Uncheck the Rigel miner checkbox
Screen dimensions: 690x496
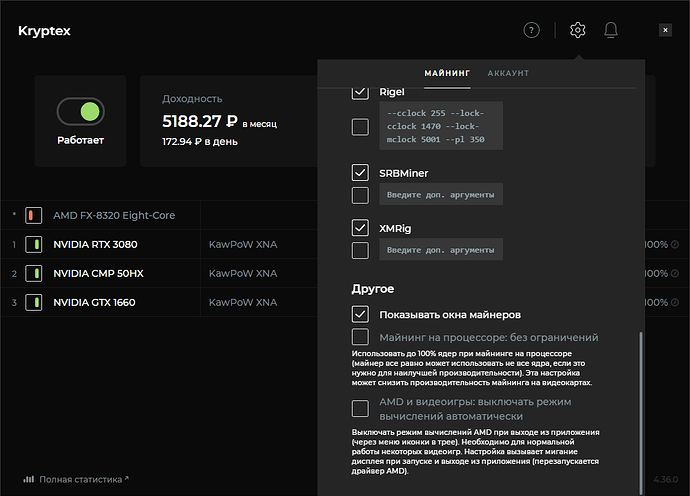(x=360, y=92)
